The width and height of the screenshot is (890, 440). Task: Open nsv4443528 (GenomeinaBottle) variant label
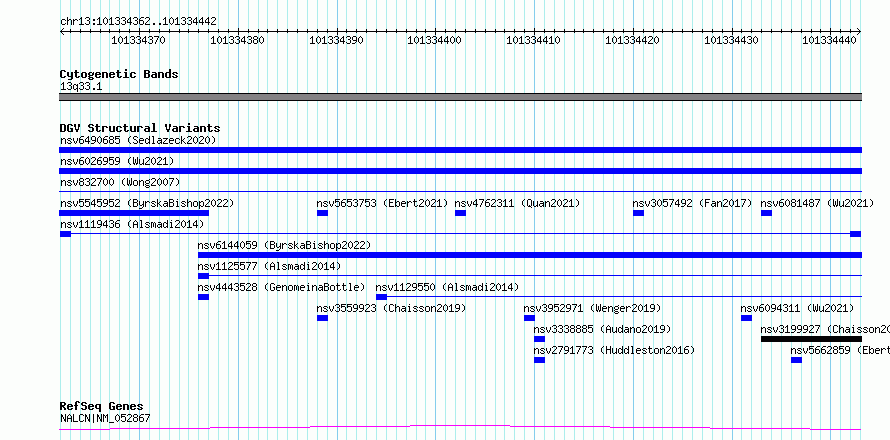coord(281,287)
